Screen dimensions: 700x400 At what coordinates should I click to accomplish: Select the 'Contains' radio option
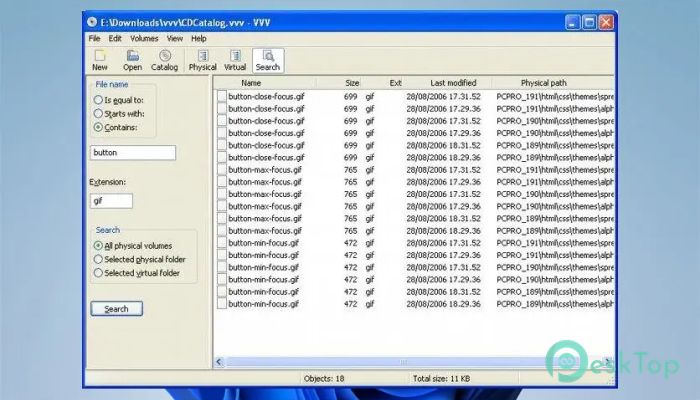[x=98, y=127]
